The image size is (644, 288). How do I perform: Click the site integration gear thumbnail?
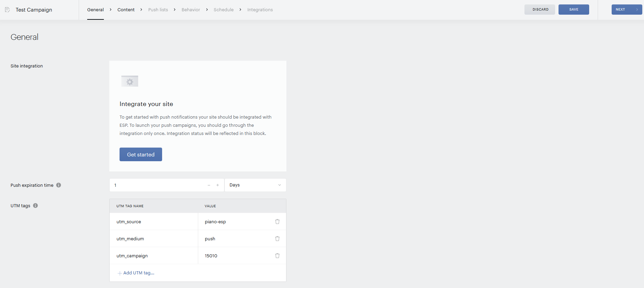[x=130, y=81]
